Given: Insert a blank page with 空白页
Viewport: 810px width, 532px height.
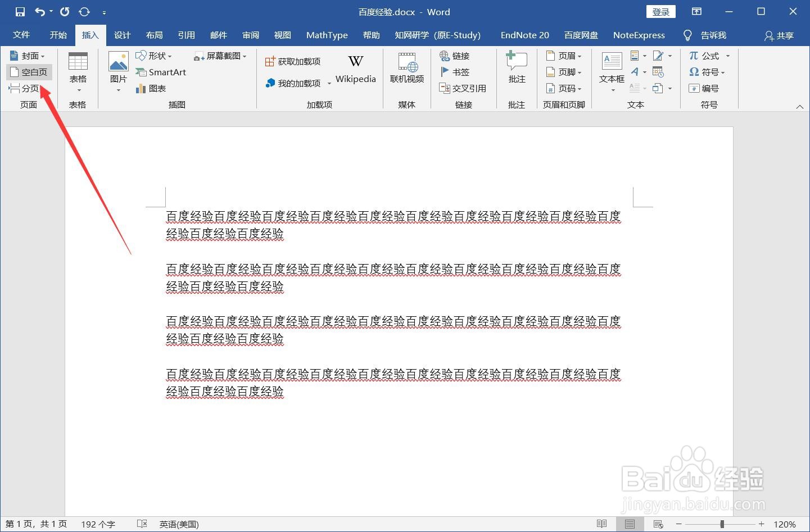Looking at the screenshot, I should point(29,72).
